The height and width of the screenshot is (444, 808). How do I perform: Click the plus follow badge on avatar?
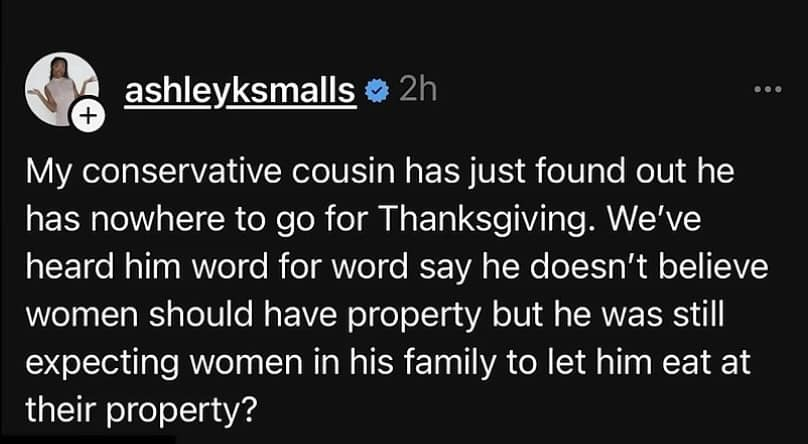[x=89, y=117]
